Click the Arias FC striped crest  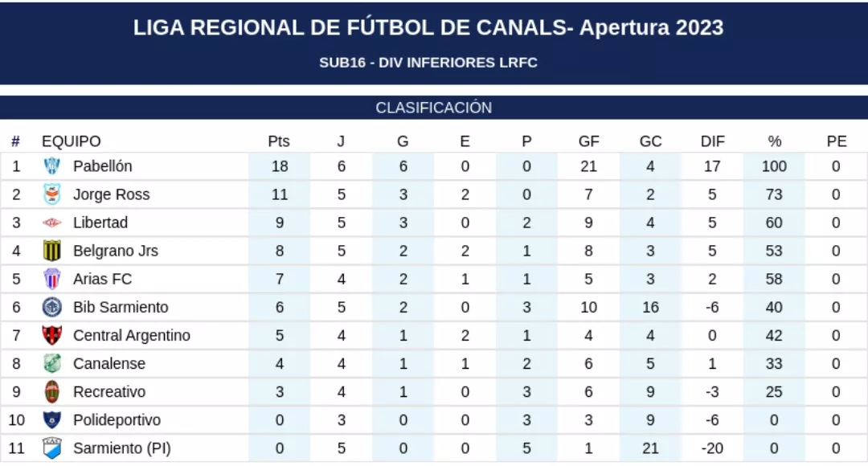pos(51,279)
